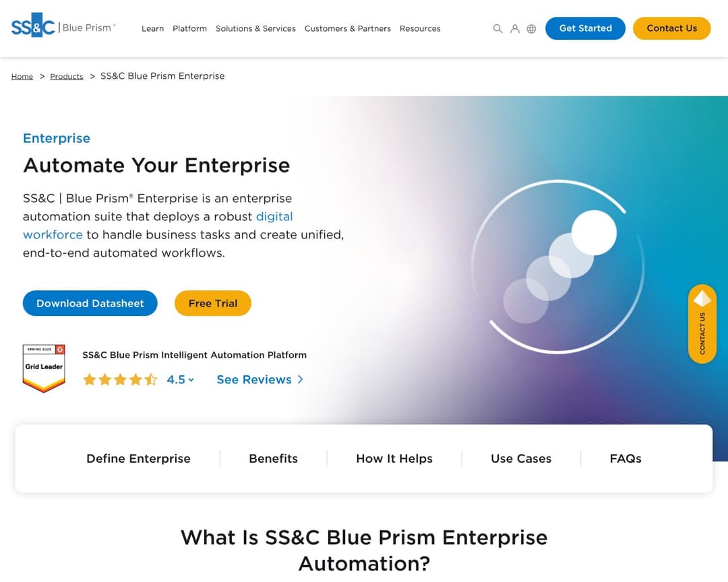728x582 pixels.
Task: Open the yellow Contact Us side tab
Action: (702, 330)
